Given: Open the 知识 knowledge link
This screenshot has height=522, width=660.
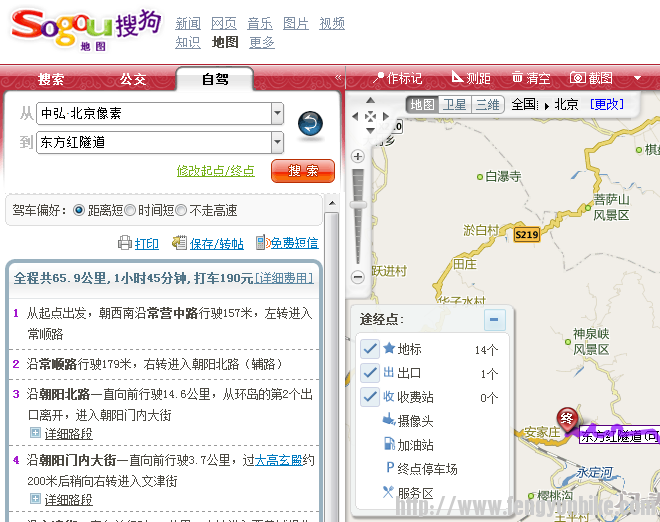Looking at the screenshot, I should point(188,42).
